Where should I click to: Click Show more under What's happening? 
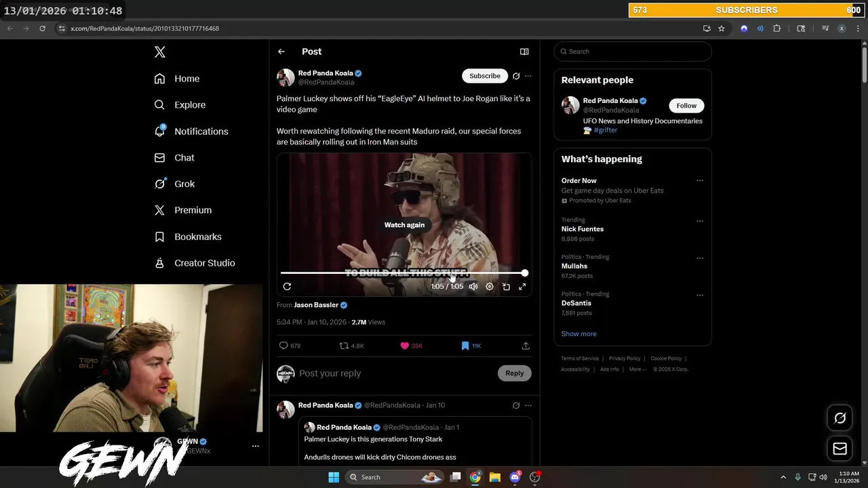579,334
